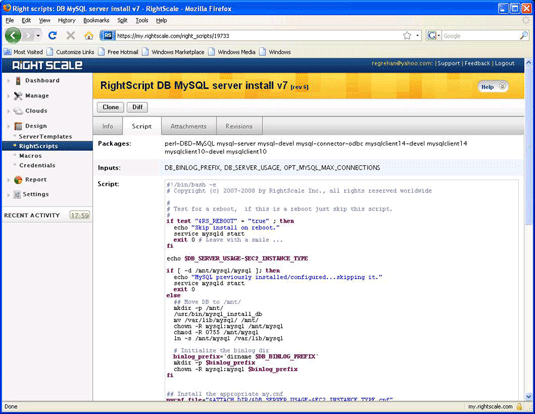
Task: Open the Google search engine selector
Action: pyautogui.click(x=434, y=35)
